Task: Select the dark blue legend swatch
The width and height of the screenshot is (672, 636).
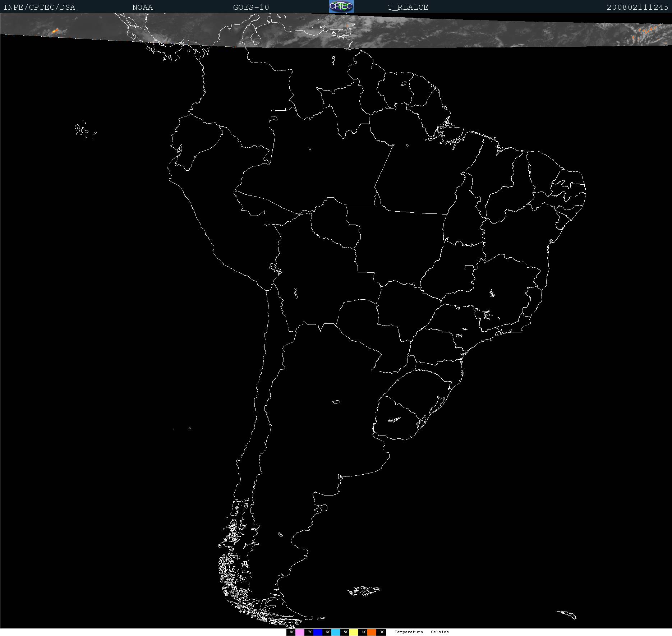Action: [x=318, y=632]
